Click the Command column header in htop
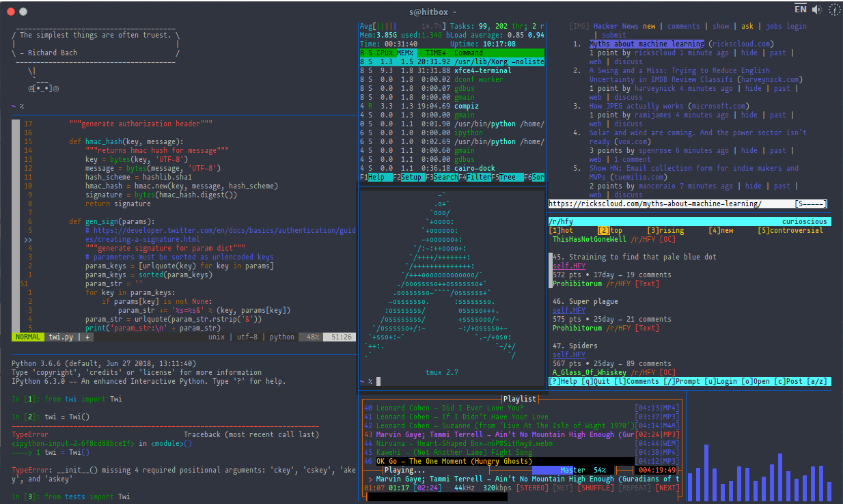843x504 pixels. click(469, 53)
